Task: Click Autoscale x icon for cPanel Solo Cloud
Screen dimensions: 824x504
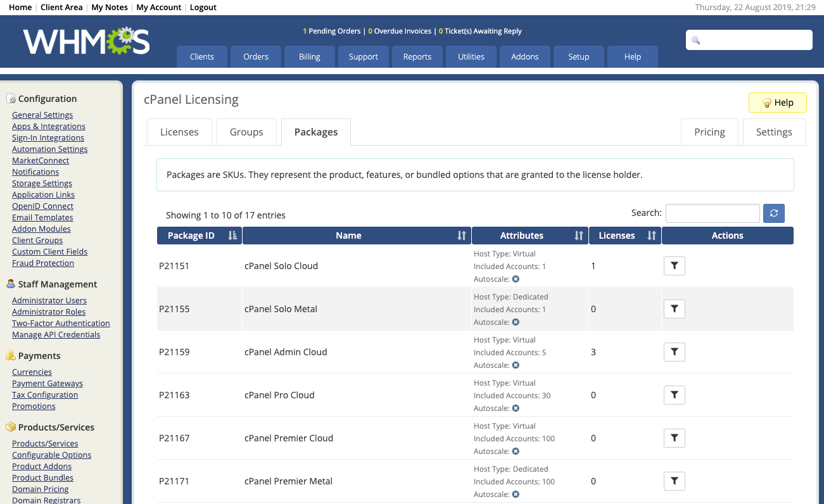Action: point(516,279)
